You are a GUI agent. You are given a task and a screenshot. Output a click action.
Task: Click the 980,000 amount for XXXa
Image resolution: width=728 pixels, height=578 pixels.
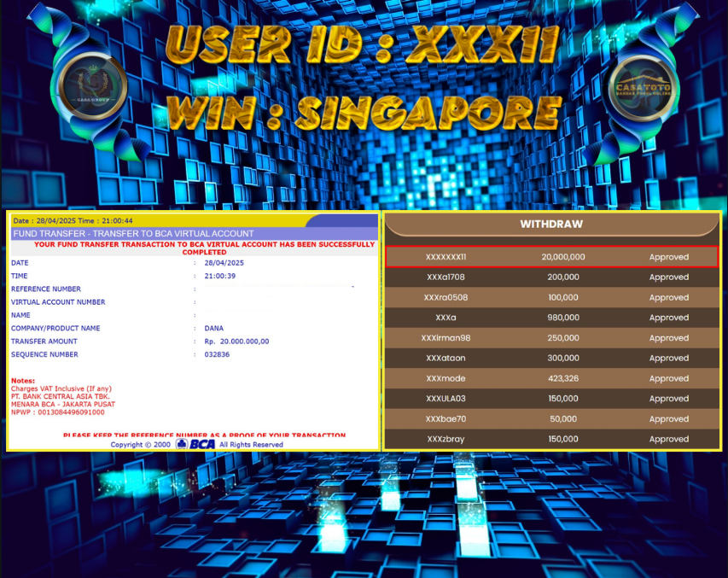(x=562, y=318)
